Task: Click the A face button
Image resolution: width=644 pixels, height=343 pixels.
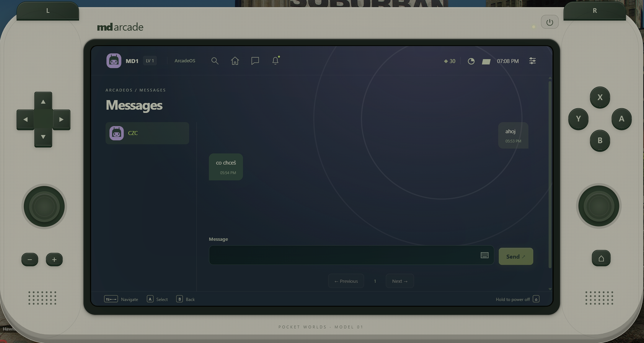Action: point(622,119)
